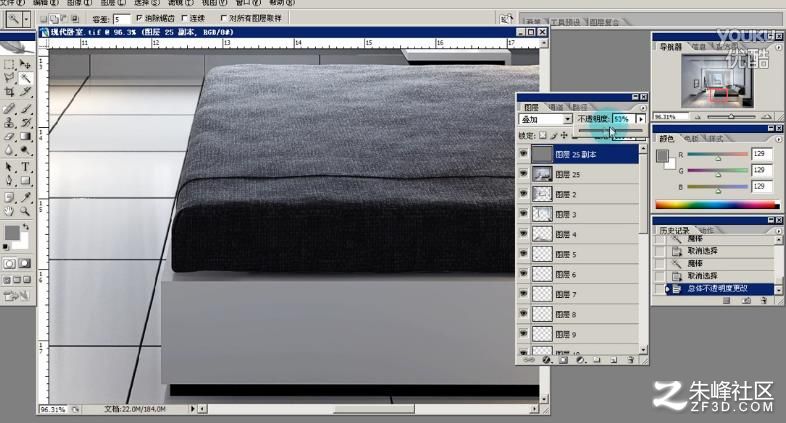The width and height of the screenshot is (786, 423).
Task: Hide layer 图层 2 via eye icon
Action: [523, 194]
